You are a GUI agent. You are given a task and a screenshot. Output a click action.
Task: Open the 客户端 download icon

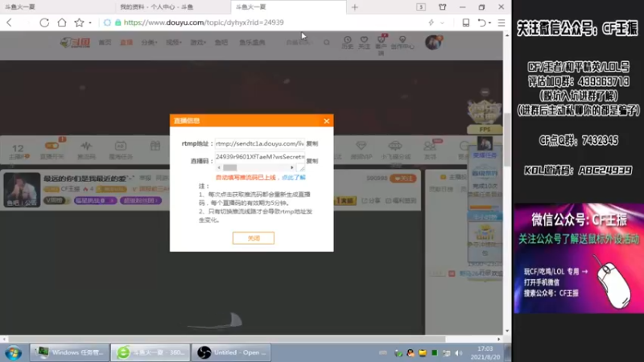pos(381,44)
